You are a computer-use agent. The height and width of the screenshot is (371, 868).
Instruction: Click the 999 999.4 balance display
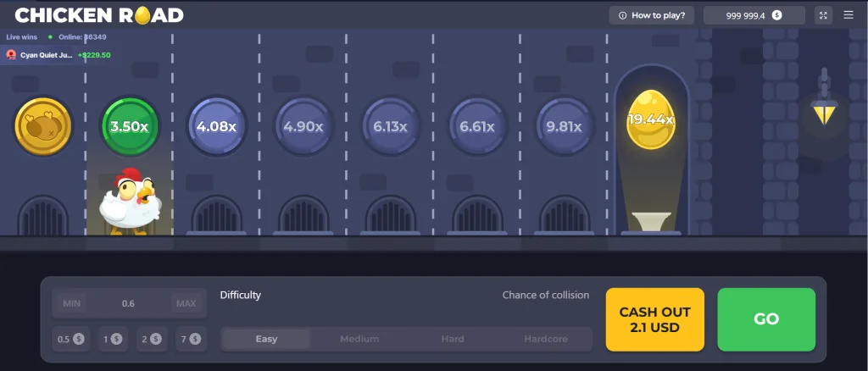click(754, 15)
